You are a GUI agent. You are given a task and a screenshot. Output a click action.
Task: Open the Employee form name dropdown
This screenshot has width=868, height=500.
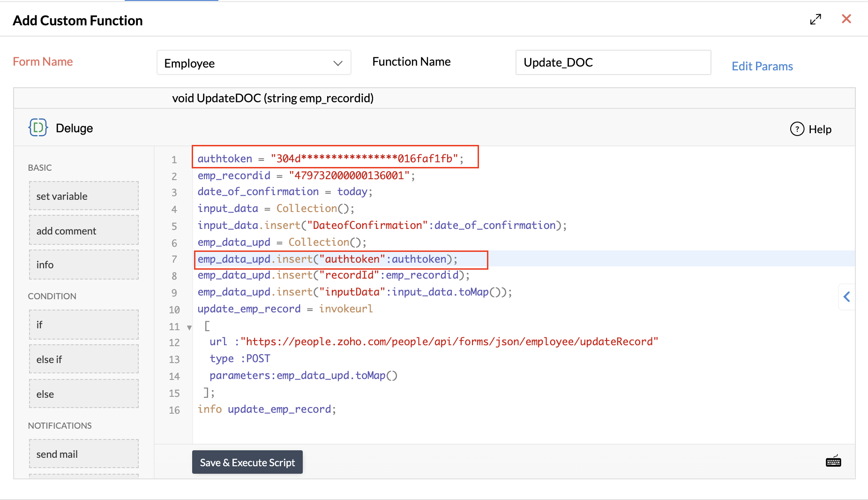(x=254, y=63)
